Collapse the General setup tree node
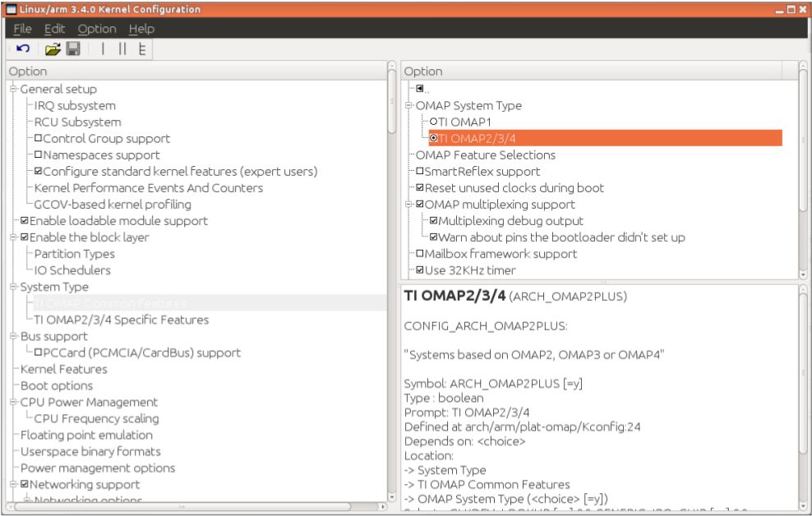Viewport: 812px width, 516px height. pyautogui.click(x=13, y=90)
